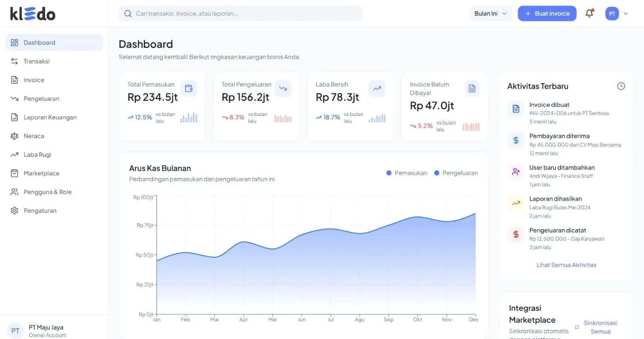Click Total Pemasukan wallet icon
644x339 pixels.
189,88
